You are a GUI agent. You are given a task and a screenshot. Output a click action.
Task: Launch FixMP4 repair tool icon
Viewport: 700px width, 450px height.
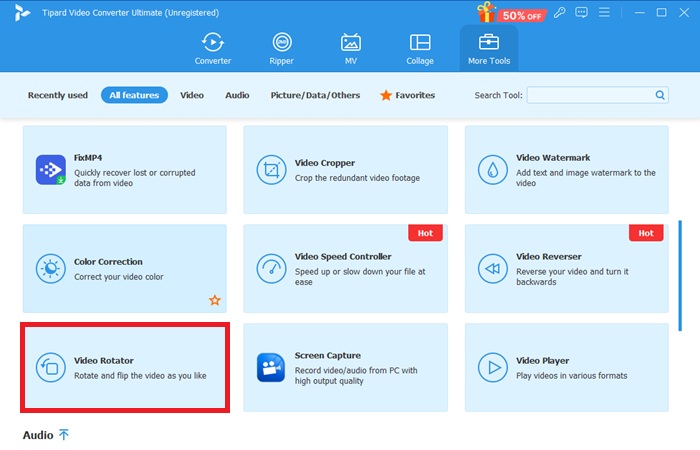(50, 170)
